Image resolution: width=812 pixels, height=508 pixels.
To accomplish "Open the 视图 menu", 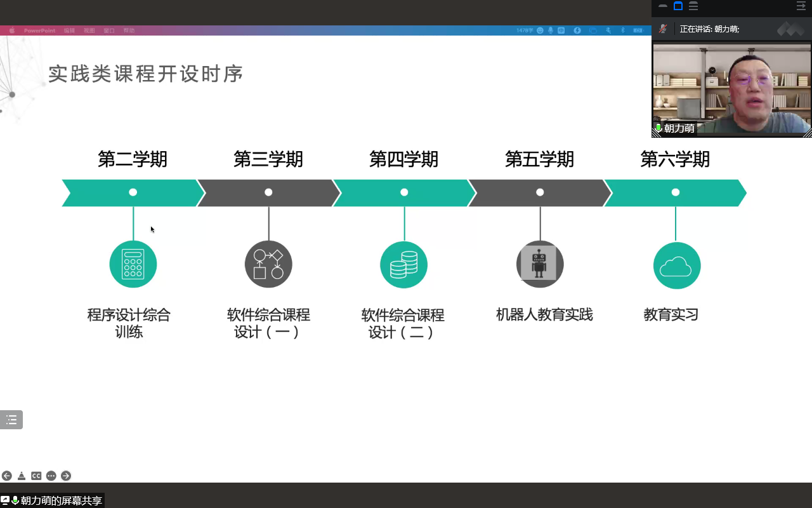I will pos(89,30).
